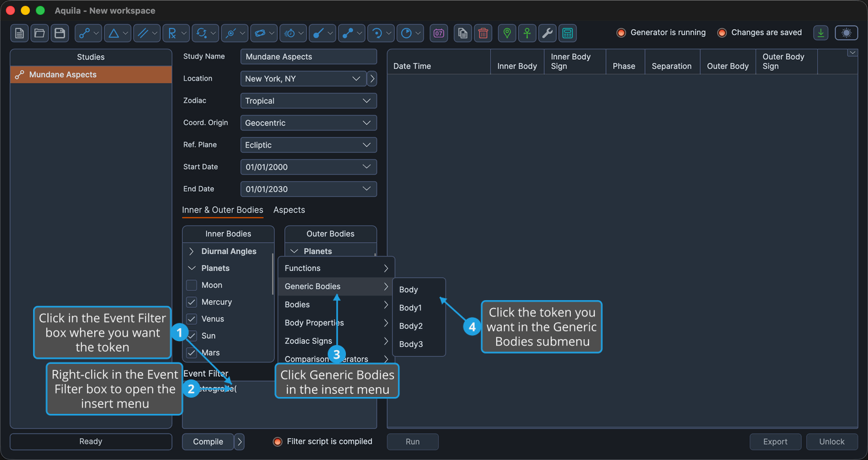The height and width of the screenshot is (460, 868).
Task: Click the copy documents toolbar icon
Action: click(462, 33)
